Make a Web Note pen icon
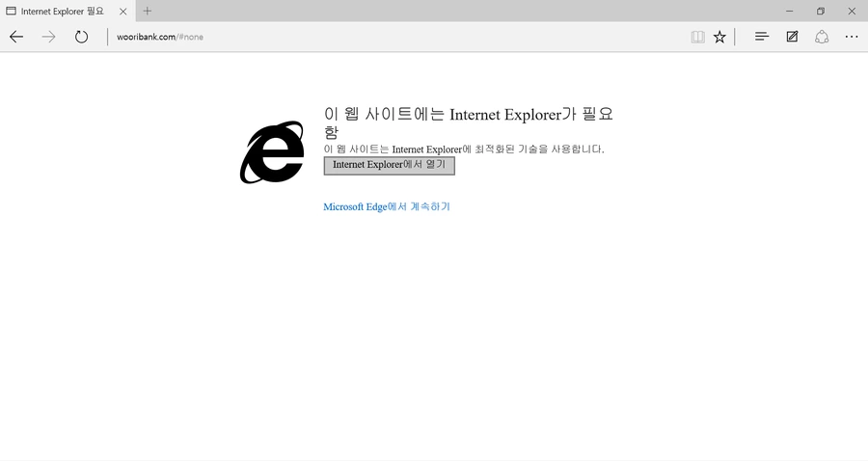Screen dimensions: 868x461 pyautogui.click(x=792, y=37)
